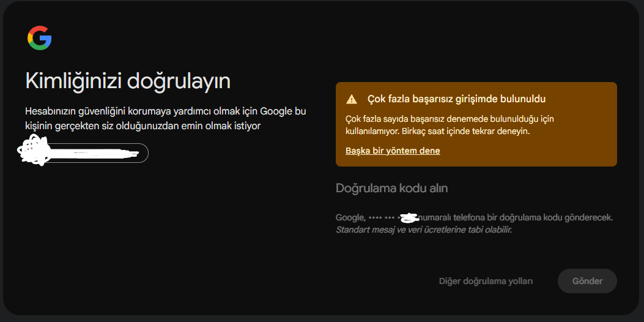The image size is (644, 322).
Task: Click the "Hesabınızın güvenliğini korumaya" description
Action: point(166,119)
